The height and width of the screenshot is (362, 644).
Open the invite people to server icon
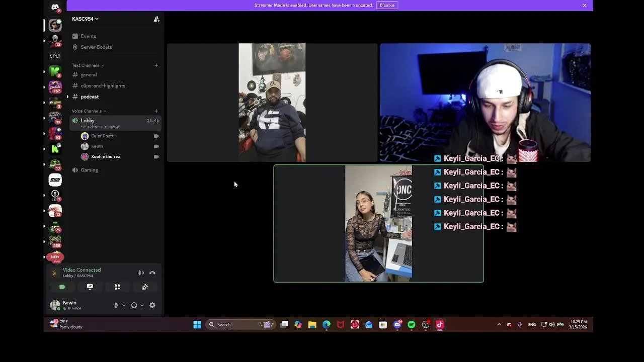[x=156, y=19]
